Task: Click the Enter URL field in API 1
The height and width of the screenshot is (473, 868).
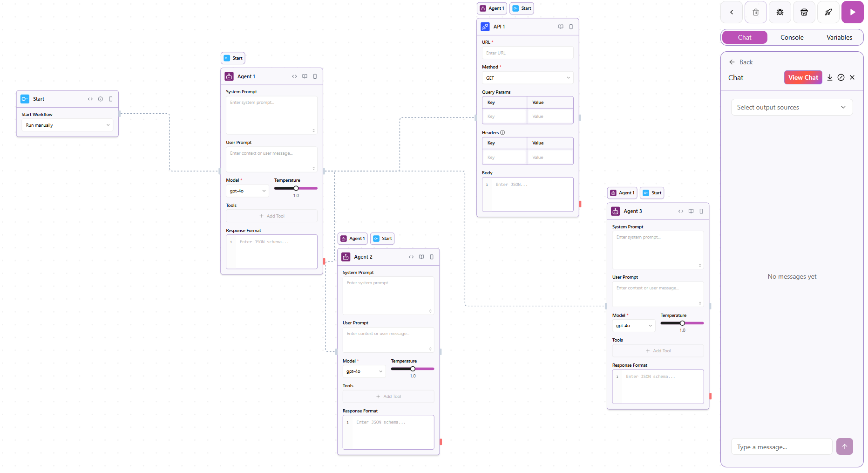Action: coord(528,53)
